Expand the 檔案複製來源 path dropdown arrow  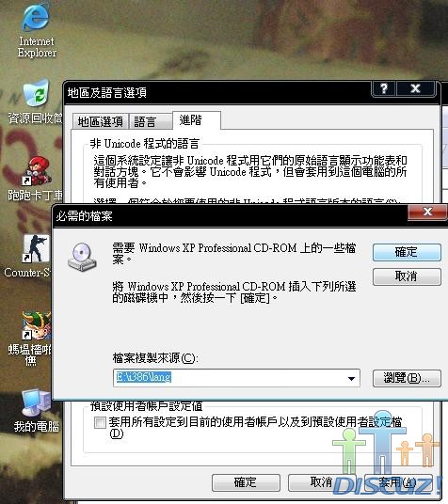tap(351, 379)
